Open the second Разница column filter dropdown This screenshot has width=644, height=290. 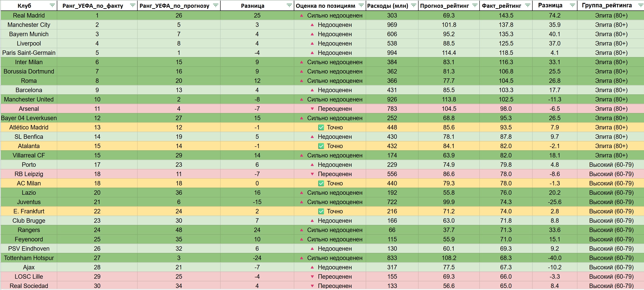(572, 6)
